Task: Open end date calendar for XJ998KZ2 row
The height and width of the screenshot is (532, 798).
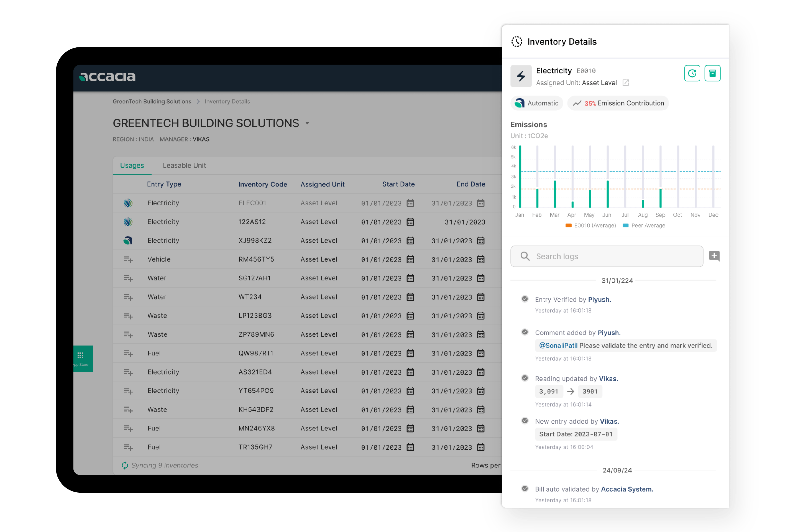Action: 480,241
